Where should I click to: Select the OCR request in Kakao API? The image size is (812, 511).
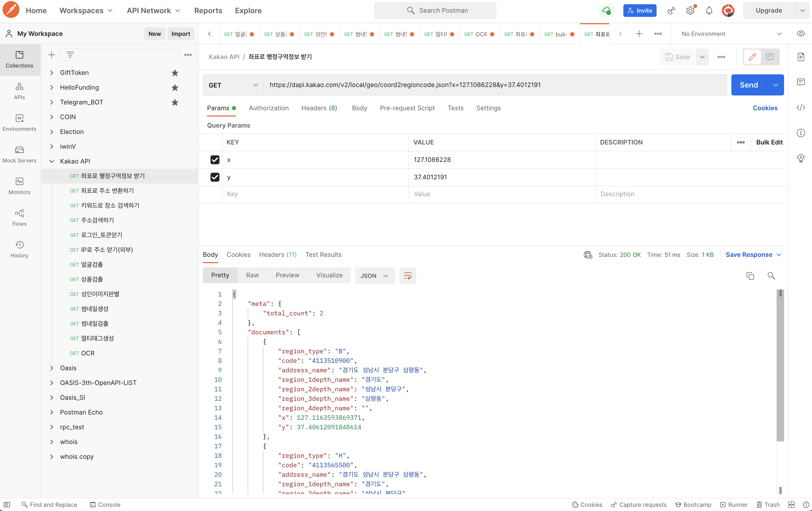(x=88, y=353)
